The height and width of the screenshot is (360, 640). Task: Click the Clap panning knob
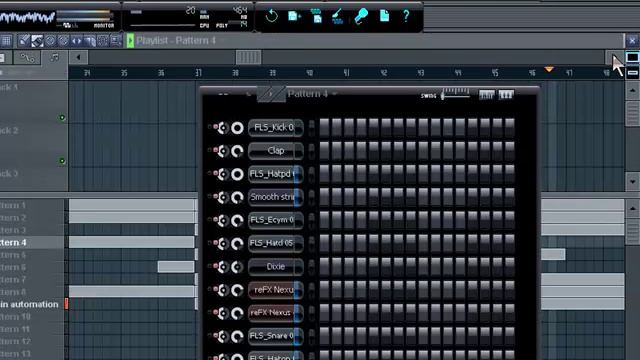point(223,151)
